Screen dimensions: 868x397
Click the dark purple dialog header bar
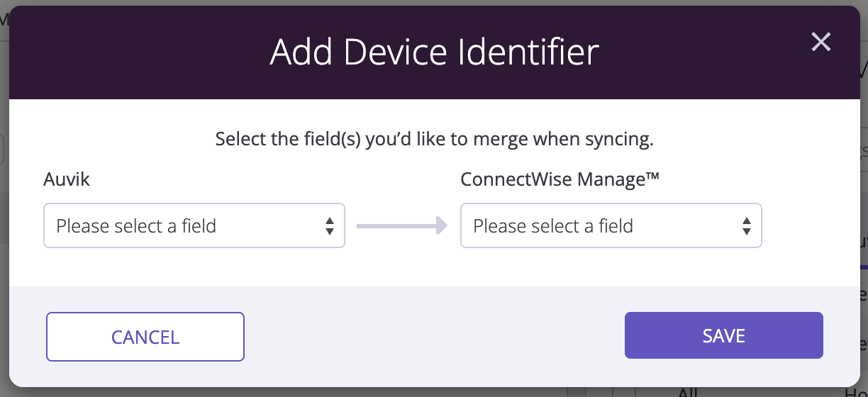[x=434, y=52]
